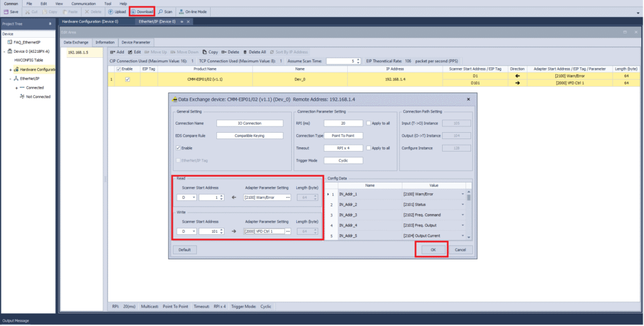The image size is (644, 326).
Task: Open the IN_Addr_1 value dropdown
Action: click(463, 194)
